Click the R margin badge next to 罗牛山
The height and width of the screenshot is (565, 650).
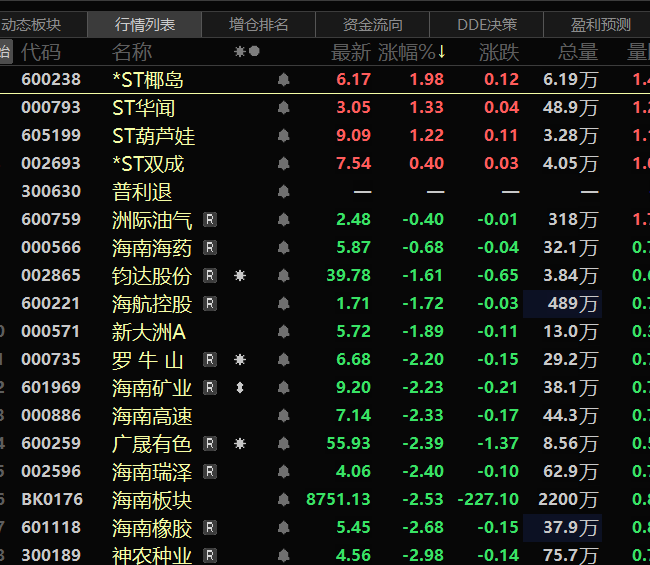(210, 359)
